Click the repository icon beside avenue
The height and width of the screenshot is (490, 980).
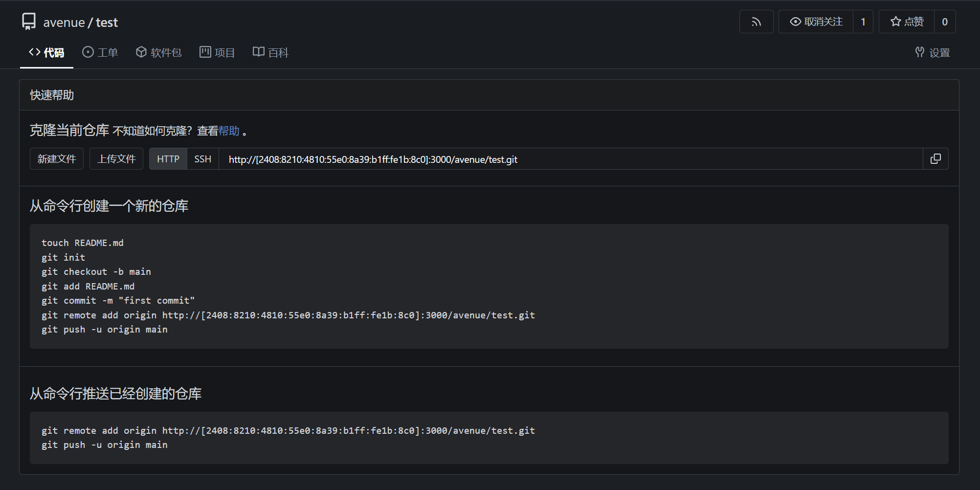coord(29,22)
